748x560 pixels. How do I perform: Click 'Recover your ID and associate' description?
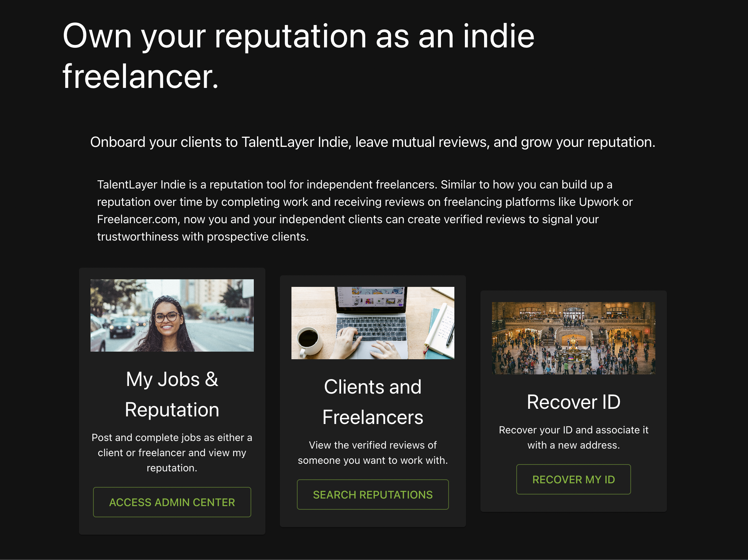point(573,437)
